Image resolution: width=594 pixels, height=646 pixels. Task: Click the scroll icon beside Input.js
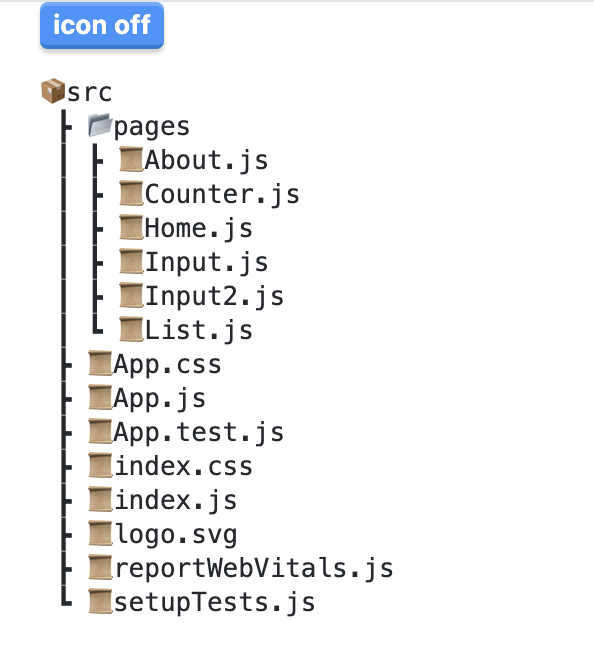[131, 262]
